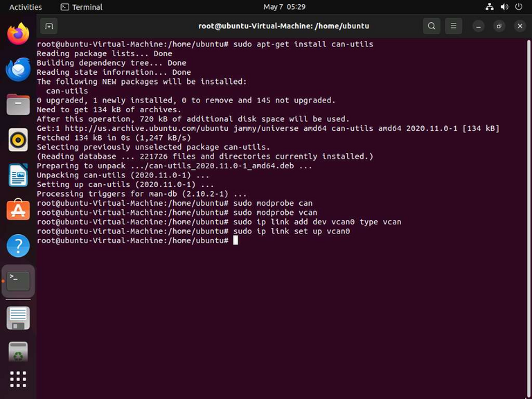Open the clock showing May 7 05:29

click(x=284, y=7)
